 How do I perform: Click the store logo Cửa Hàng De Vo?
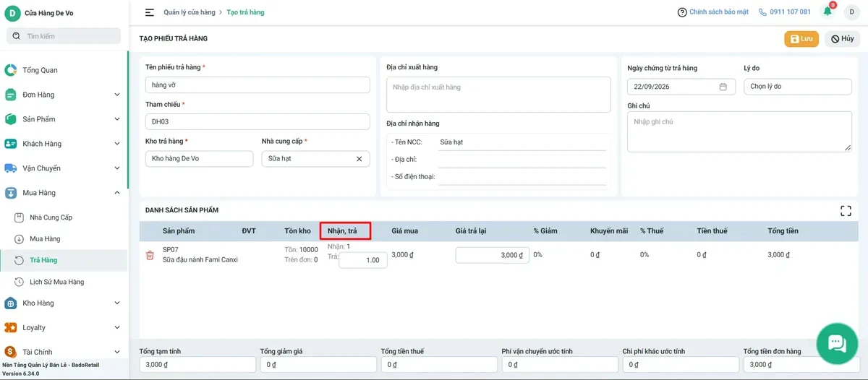pyautogui.click(x=12, y=13)
